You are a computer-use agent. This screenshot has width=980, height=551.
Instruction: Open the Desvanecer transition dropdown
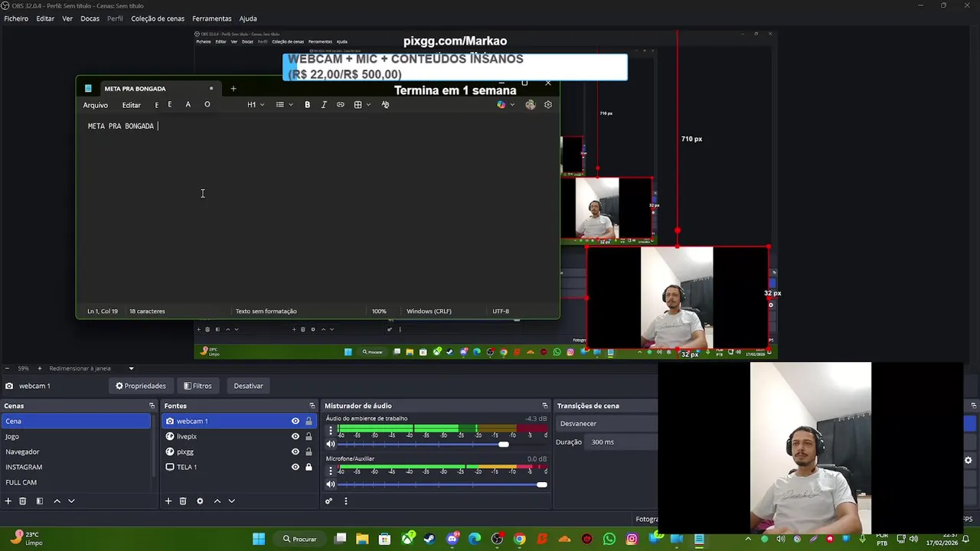click(606, 423)
